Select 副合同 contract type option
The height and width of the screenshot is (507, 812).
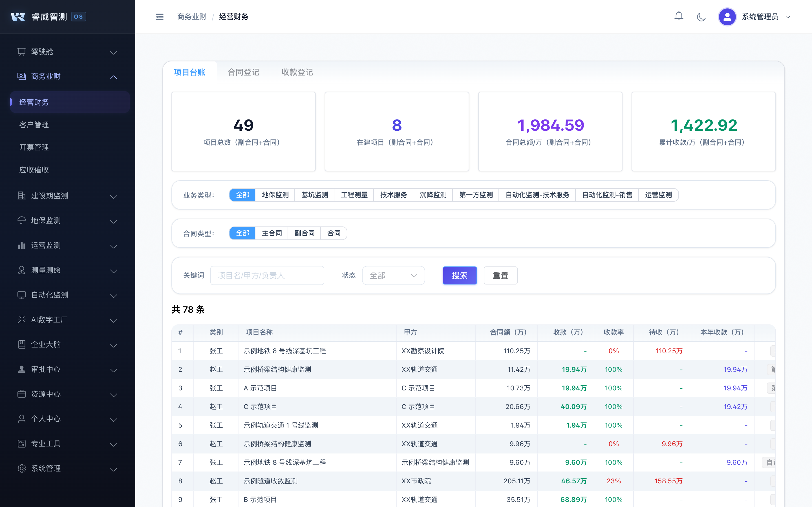point(304,233)
